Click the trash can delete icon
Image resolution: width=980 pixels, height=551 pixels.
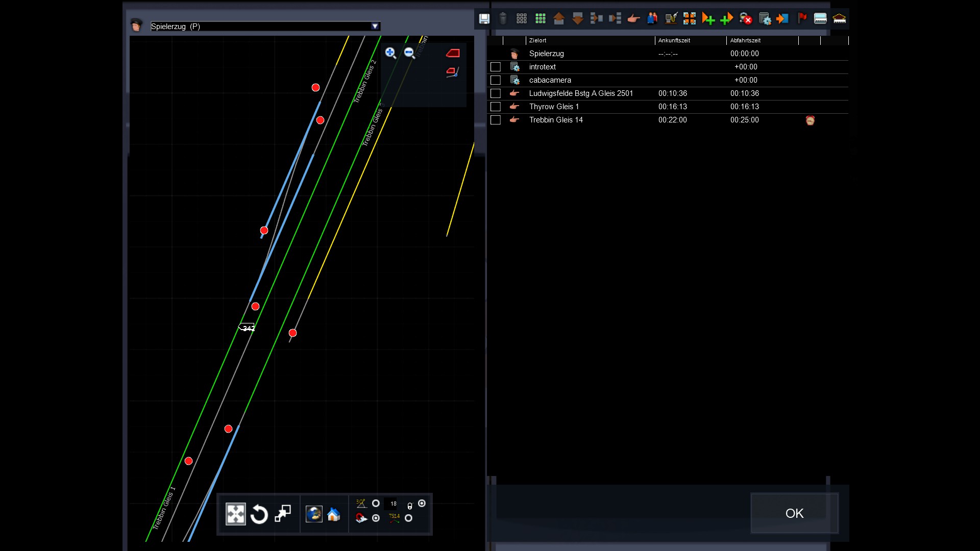coord(503,19)
